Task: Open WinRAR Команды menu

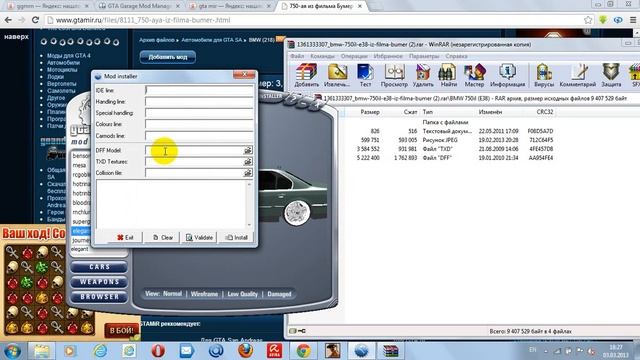Action: click(322, 56)
